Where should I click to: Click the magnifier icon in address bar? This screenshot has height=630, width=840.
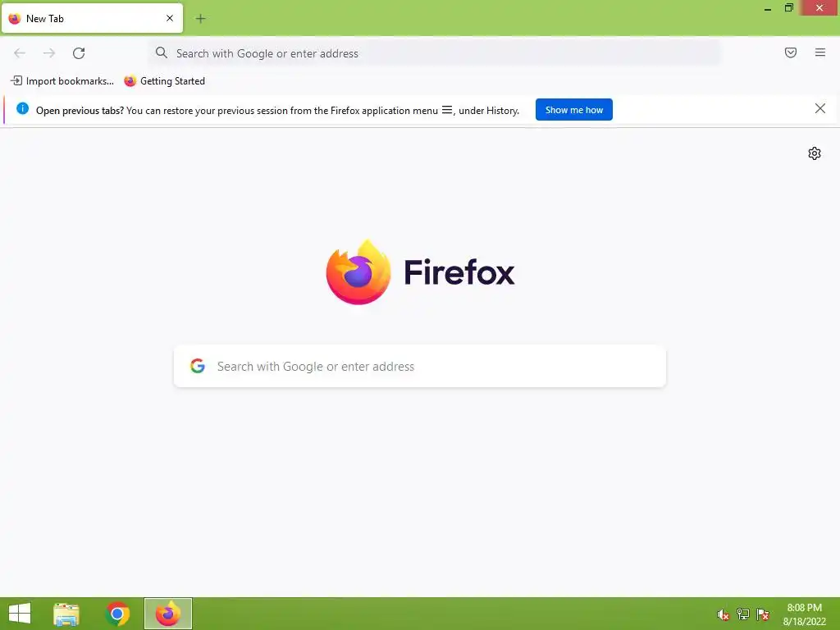tap(162, 52)
